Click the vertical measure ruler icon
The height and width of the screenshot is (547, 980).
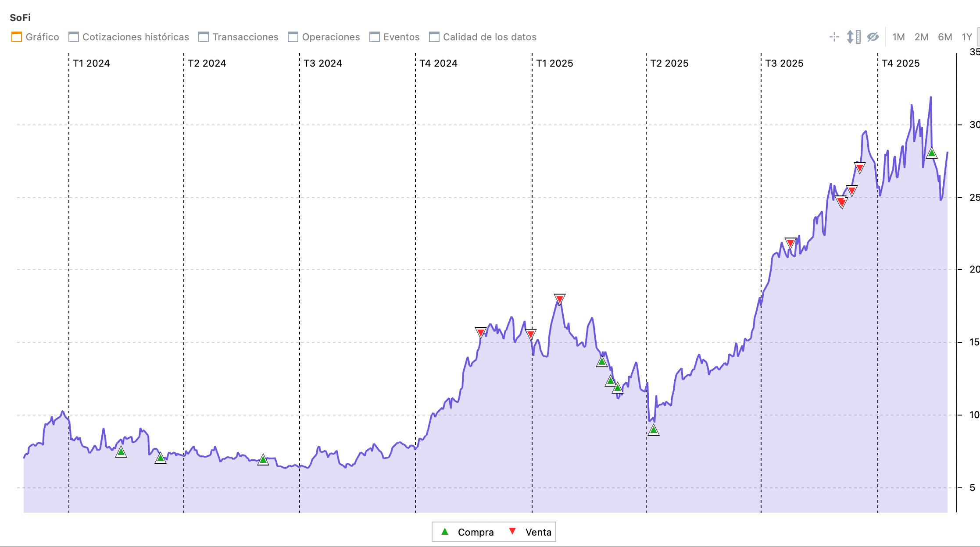853,37
